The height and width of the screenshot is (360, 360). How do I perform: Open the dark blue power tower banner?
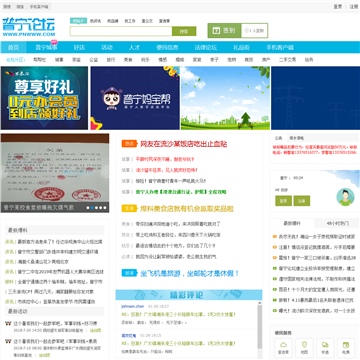point(315,98)
